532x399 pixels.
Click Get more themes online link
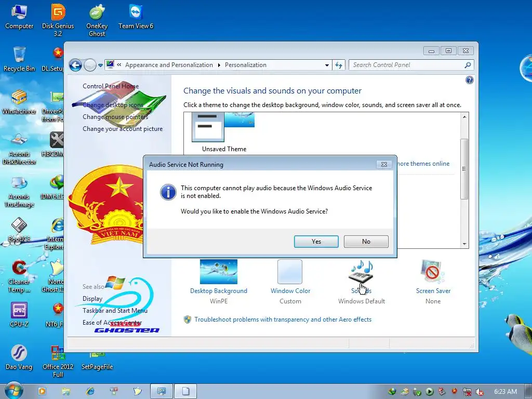423,164
